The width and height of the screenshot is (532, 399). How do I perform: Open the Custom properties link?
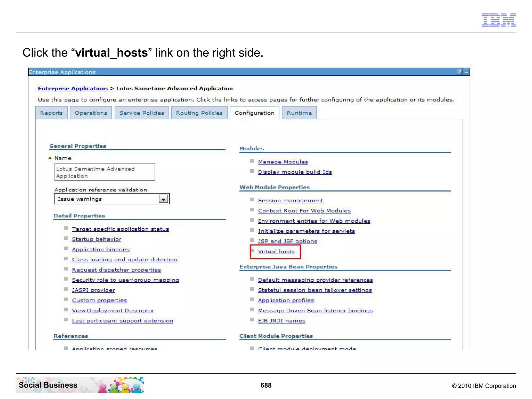click(x=99, y=300)
